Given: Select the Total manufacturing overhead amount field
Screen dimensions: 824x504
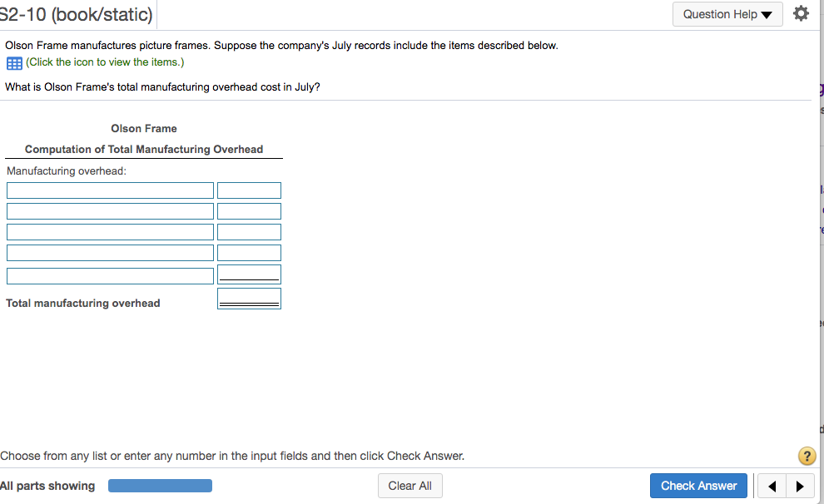Looking at the screenshot, I should pos(249,299).
